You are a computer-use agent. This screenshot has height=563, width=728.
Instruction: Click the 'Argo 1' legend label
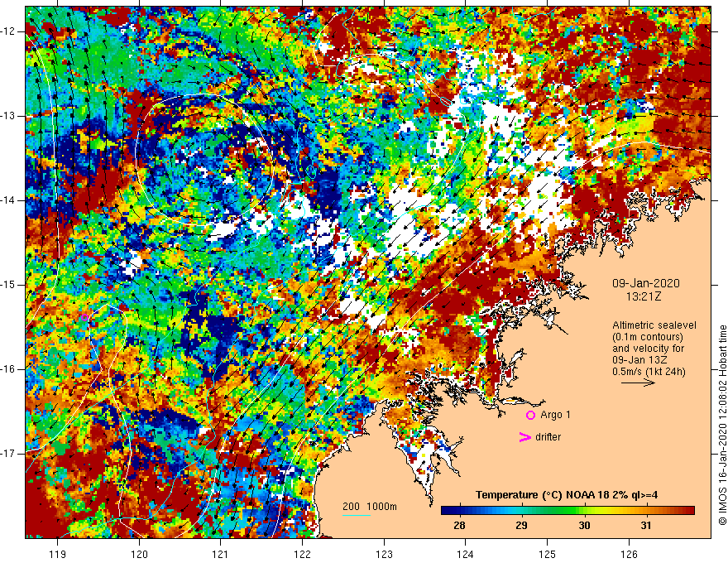(555, 415)
